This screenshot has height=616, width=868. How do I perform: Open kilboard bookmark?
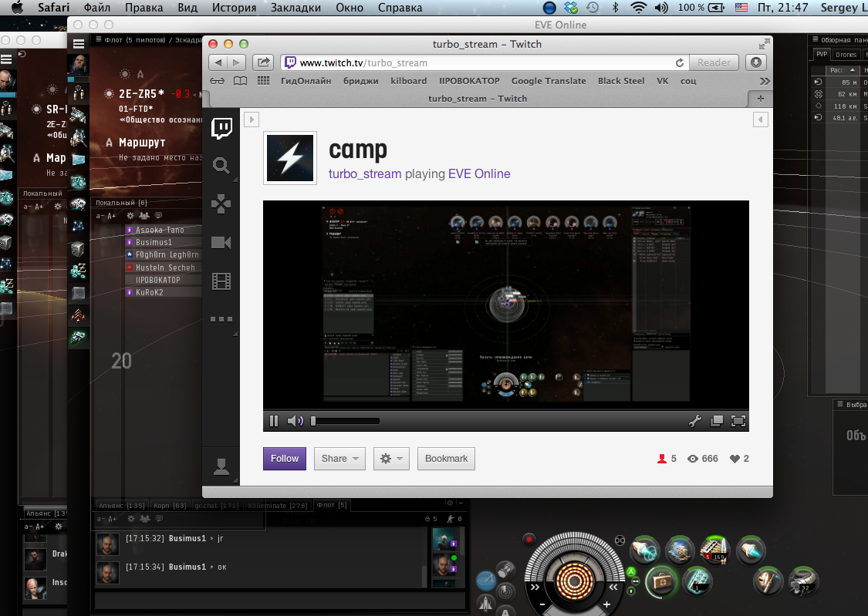(408, 81)
